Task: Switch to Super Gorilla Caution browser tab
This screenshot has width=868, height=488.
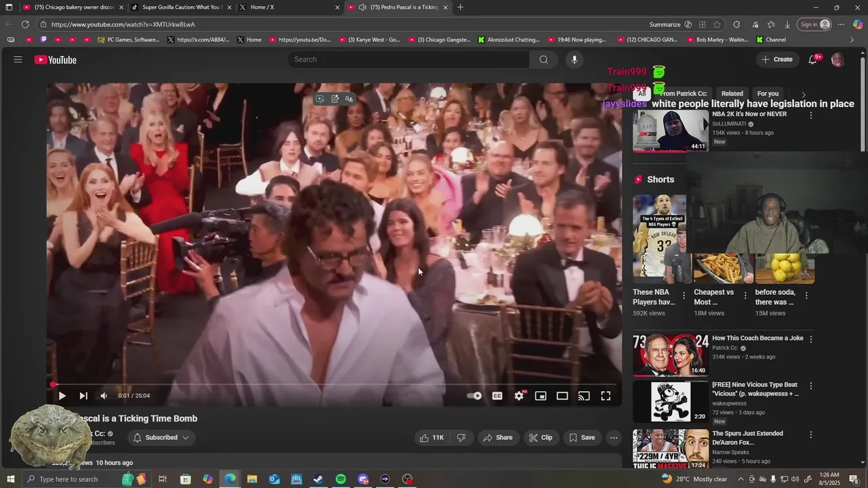Action: click(182, 7)
